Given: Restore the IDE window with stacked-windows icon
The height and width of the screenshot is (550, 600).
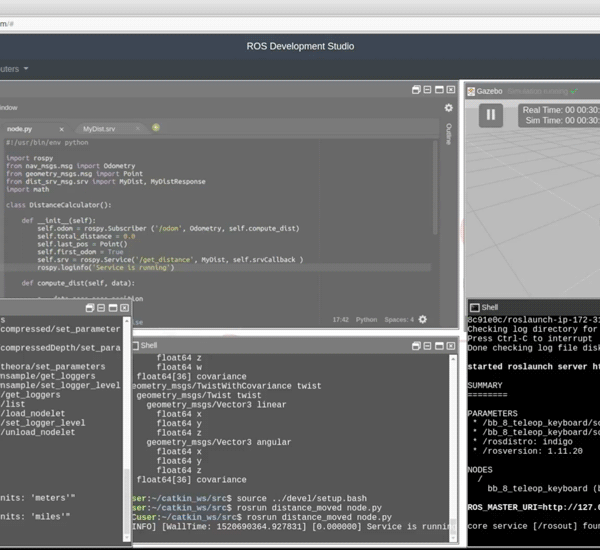Looking at the screenshot, I should point(416,90).
